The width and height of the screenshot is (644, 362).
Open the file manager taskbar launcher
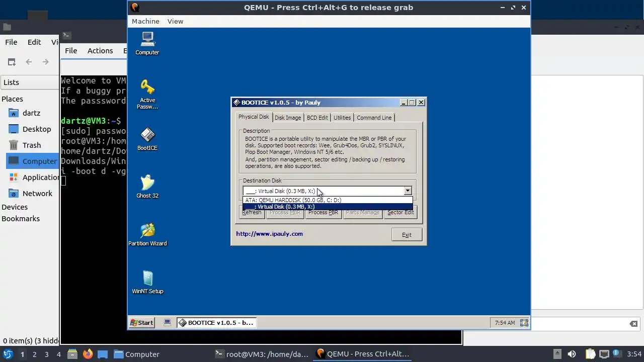(72, 354)
